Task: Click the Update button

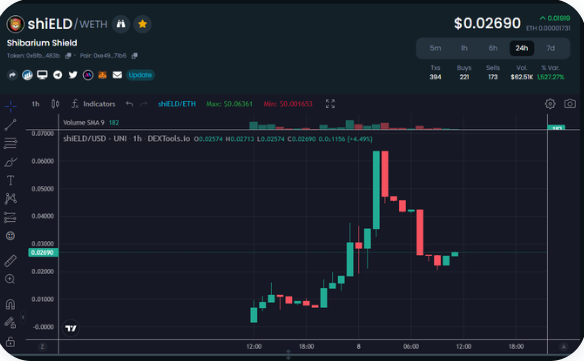Action: 140,75
